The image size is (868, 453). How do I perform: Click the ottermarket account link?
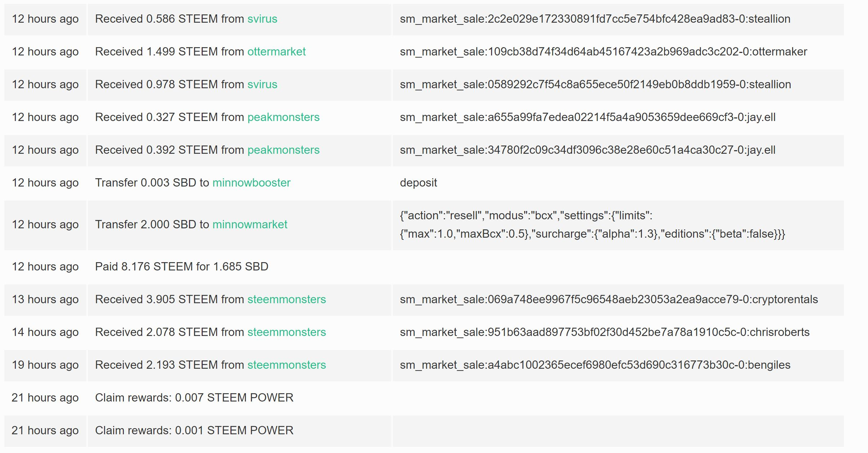tap(276, 51)
